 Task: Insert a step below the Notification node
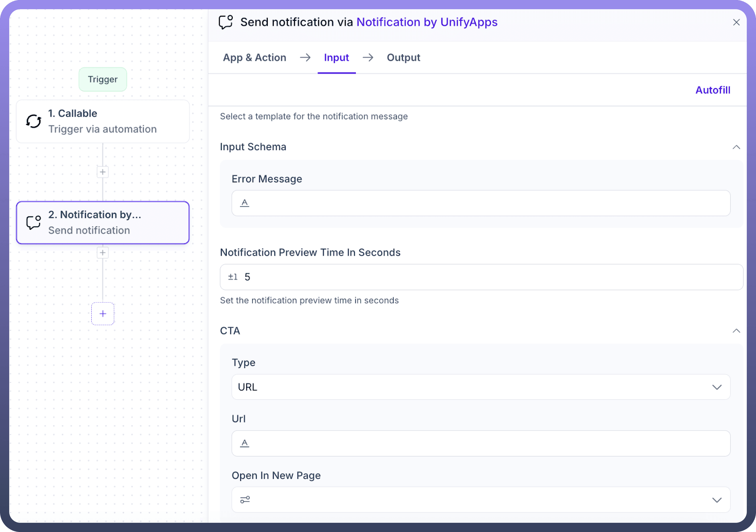[x=103, y=253]
